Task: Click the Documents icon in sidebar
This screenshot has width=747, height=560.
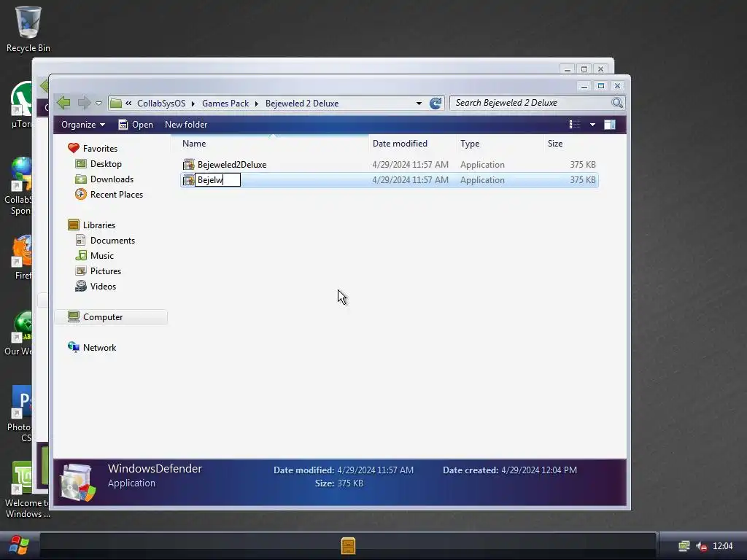Action: [81, 241]
